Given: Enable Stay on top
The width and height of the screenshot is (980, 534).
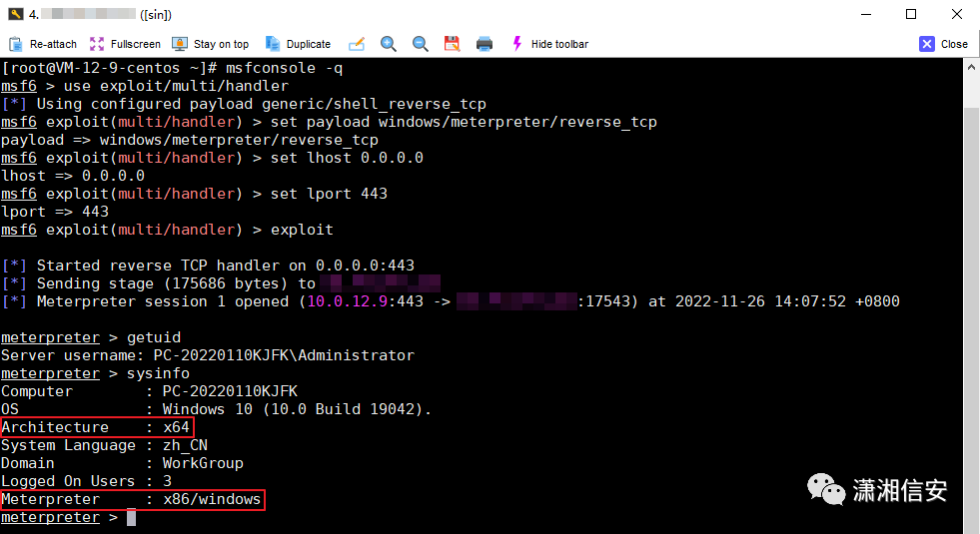Looking at the screenshot, I should (211, 44).
